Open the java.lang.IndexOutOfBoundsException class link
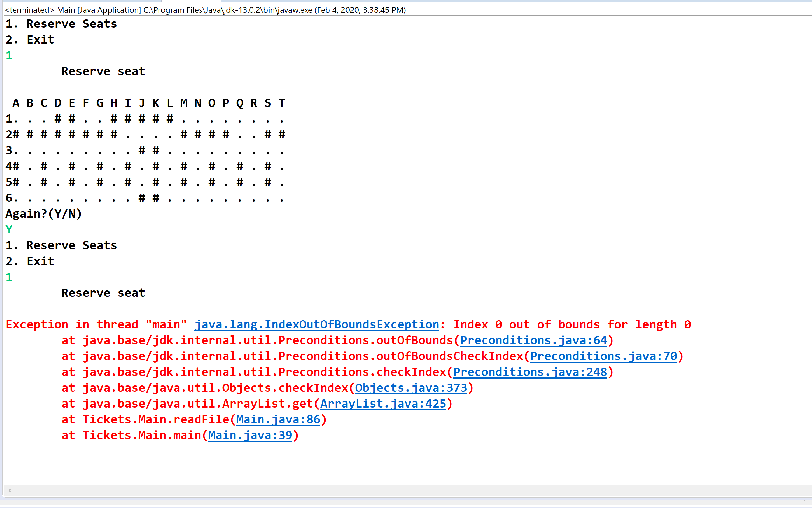812x508 pixels. [x=317, y=324]
